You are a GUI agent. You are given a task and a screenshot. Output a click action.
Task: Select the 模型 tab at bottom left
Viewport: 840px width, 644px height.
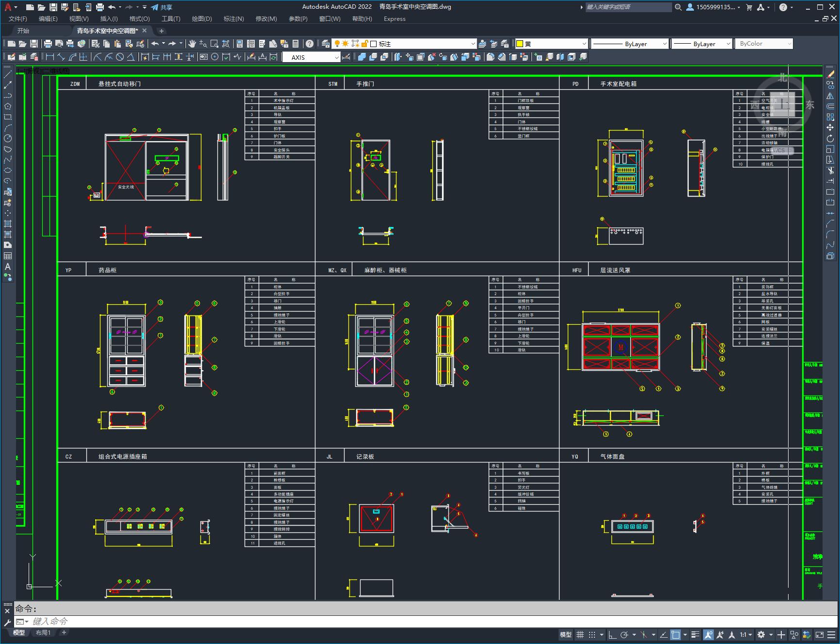[x=19, y=632]
